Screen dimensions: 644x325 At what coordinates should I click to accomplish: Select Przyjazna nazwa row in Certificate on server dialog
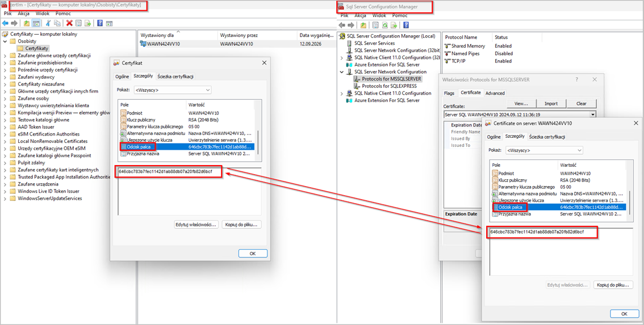[x=558, y=214]
